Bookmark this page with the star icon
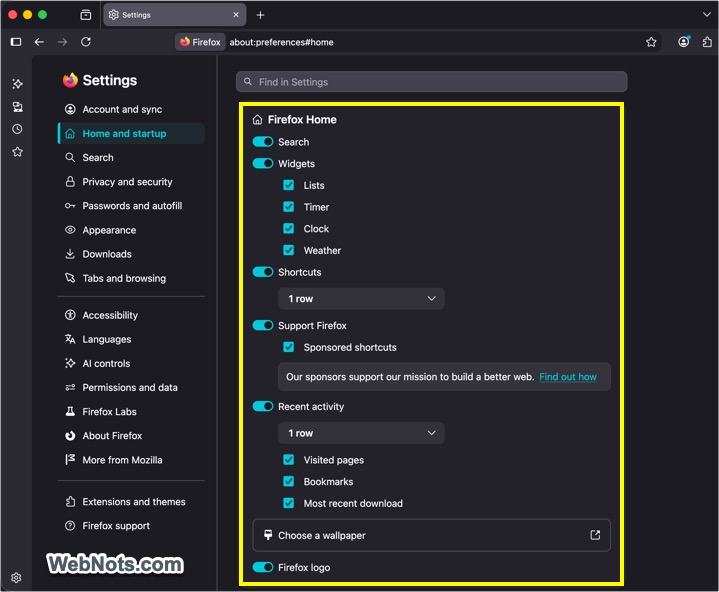Screen dimensions: 719x592 coord(651,42)
